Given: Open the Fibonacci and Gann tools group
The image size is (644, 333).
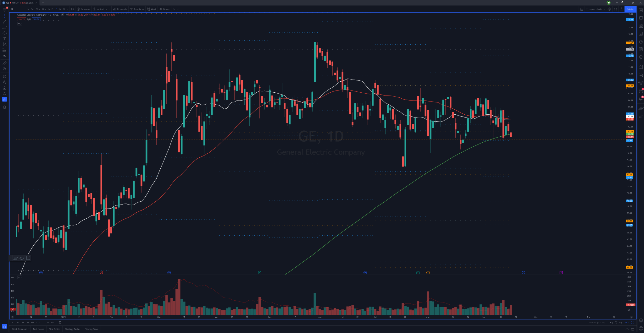Looking at the screenshot, I should pyautogui.click(x=4, y=27).
